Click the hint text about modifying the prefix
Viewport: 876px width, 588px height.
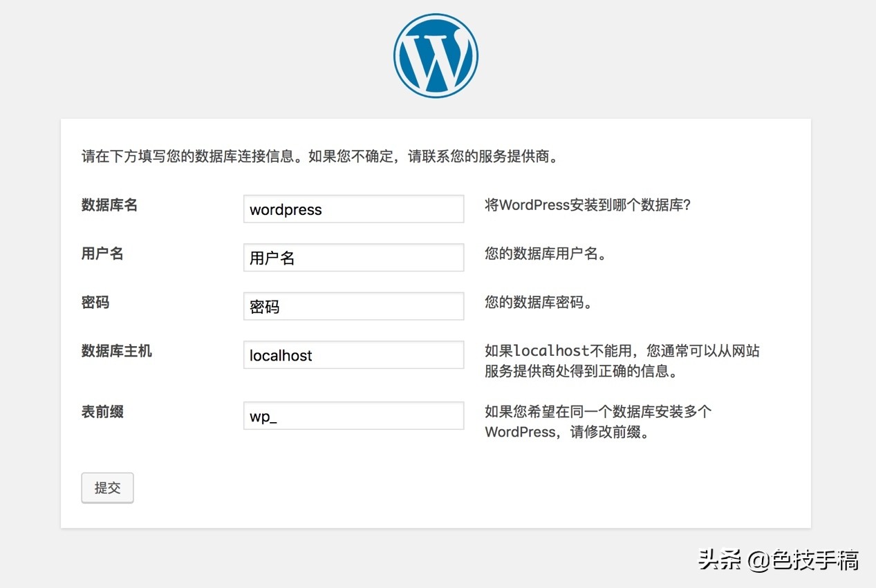pyautogui.click(x=598, y=422)
